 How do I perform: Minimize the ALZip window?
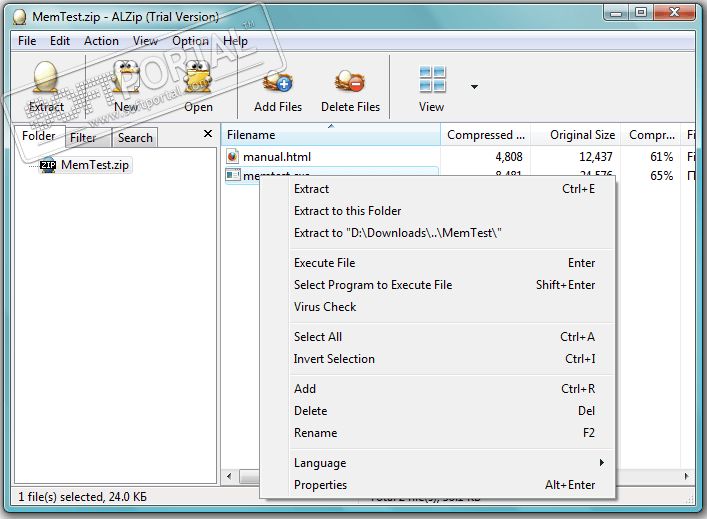[x=616, y=14]
